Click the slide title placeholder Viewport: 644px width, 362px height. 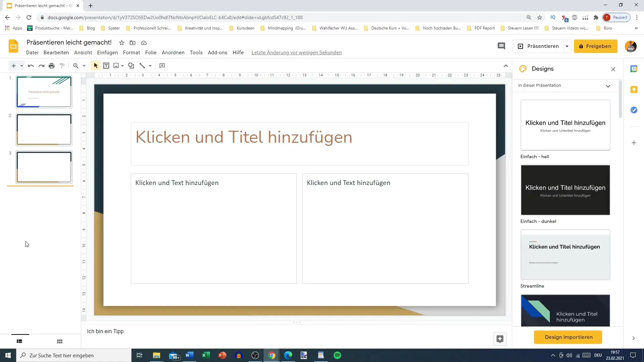300,144
